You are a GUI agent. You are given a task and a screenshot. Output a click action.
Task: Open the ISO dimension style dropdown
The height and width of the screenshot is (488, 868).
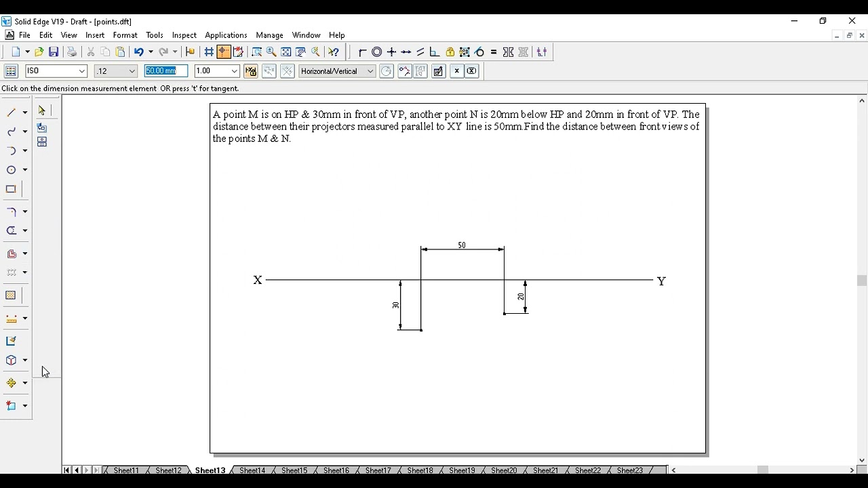(x=82, y=71)
